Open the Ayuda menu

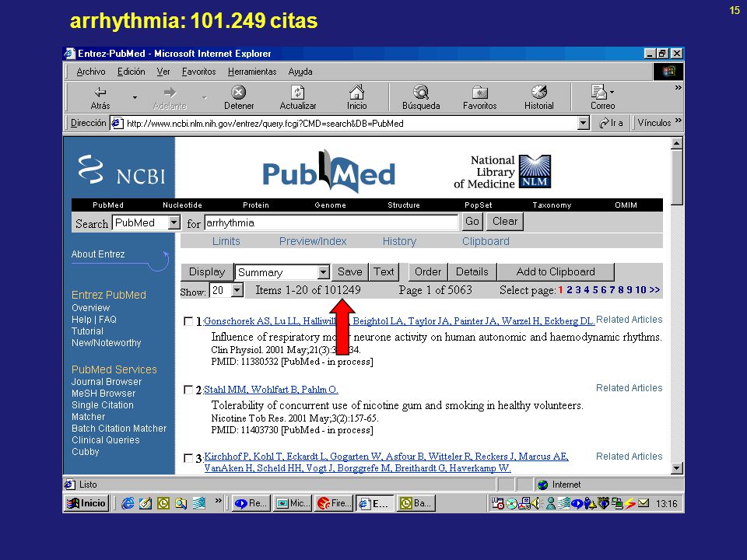tap(300, 72)
